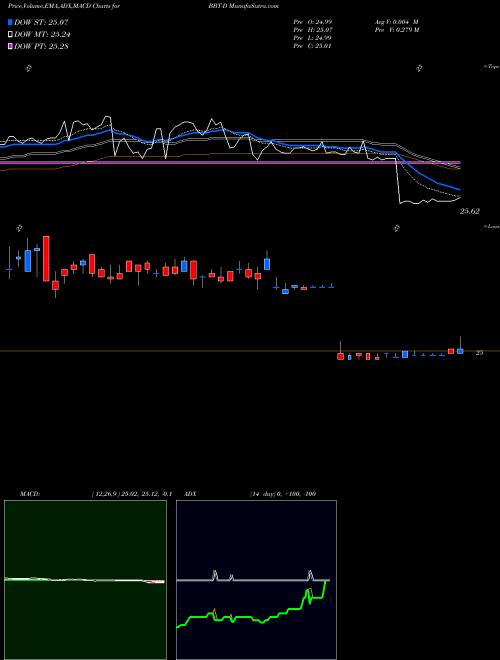Click the 'ADX' panel title
This screenshot has width=500, height=660.
(190, 494)
